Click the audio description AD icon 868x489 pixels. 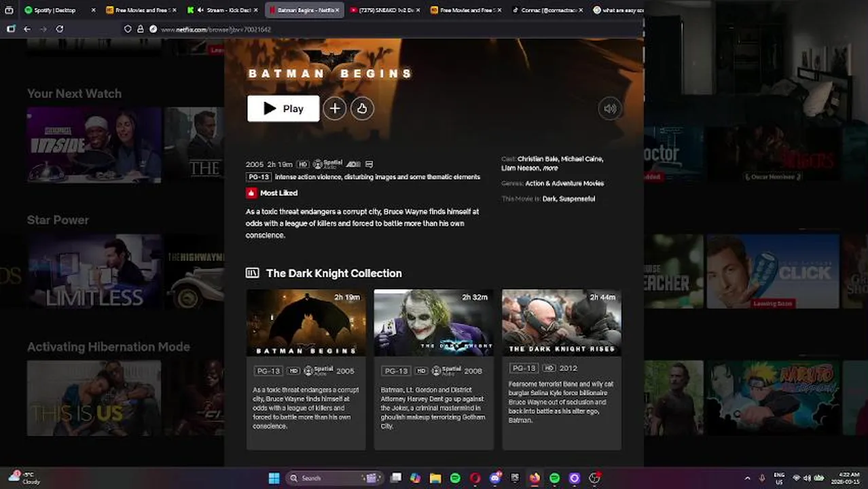(353, 164)
